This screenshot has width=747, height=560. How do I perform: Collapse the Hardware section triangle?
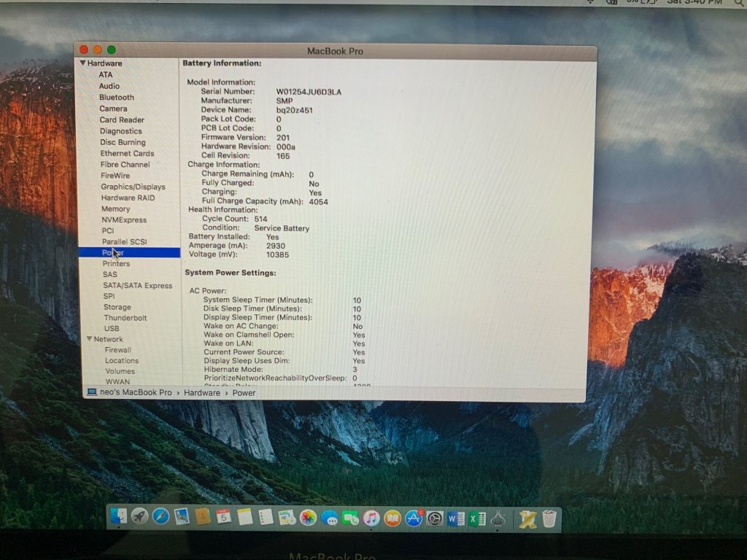click(83, 63)
